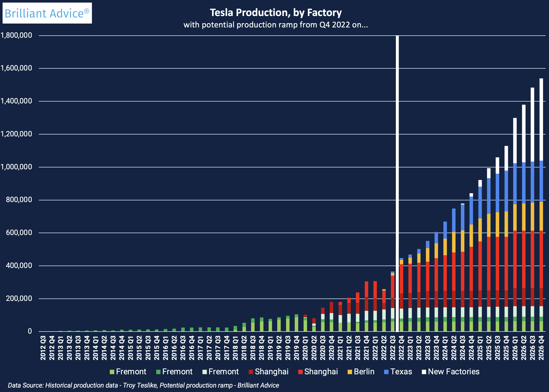Screen dimensions: 549x392
Task: Click the subtitle about potential production ramp
Action: pos(276,25)
